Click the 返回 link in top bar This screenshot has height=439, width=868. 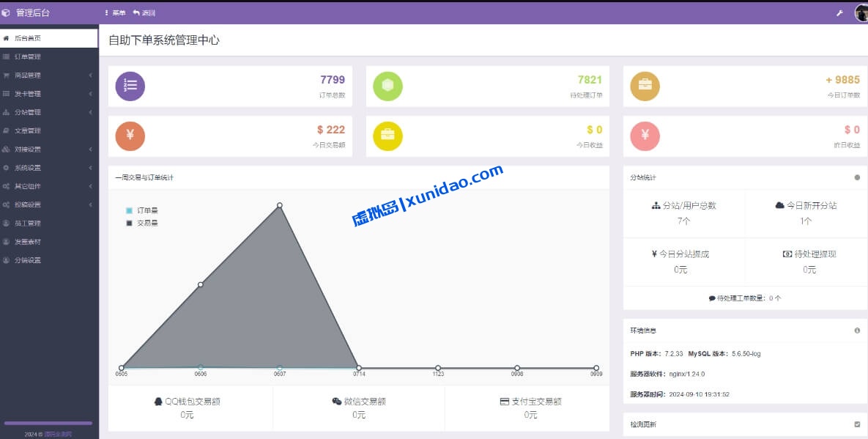[144, 13]
